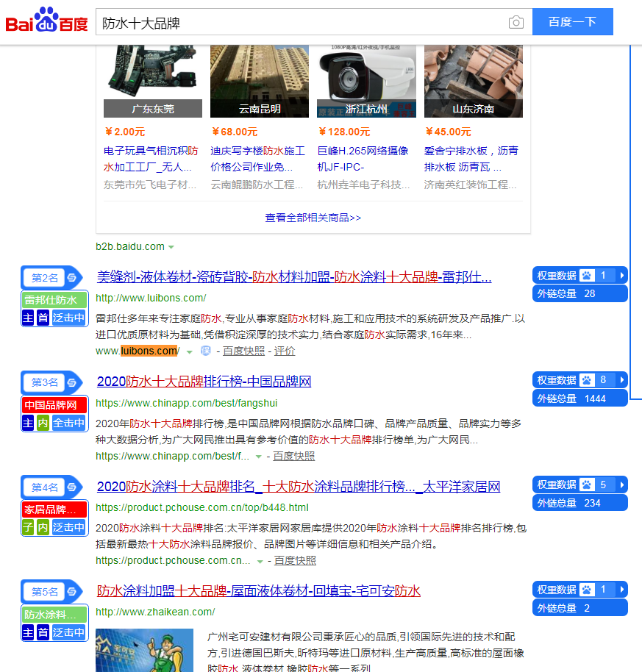Expand arrow on pchouse 权重数据 bar
This screenshot has width=642, height=672.
[x=622, y=485]
